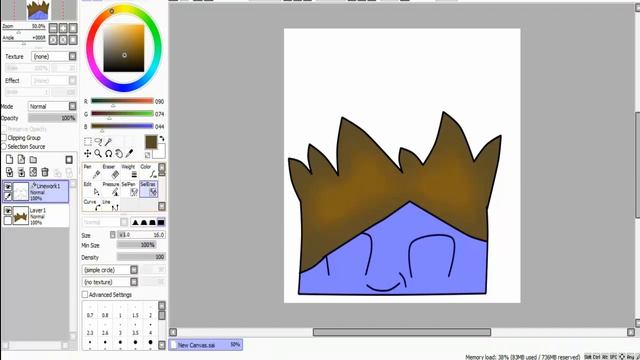Open the layer Mode dropdown
This screenshot has height=360, width=640.
[52, 106]
